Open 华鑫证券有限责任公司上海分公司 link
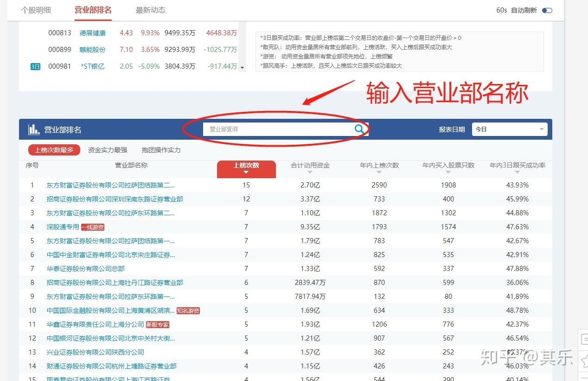This screenshot has height=381, width=588. 96,324
